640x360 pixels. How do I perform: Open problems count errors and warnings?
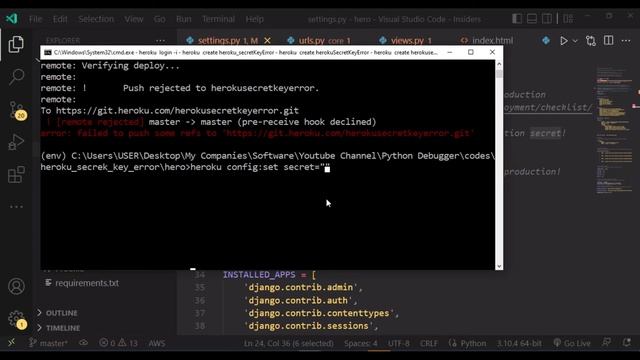point(119,343)
